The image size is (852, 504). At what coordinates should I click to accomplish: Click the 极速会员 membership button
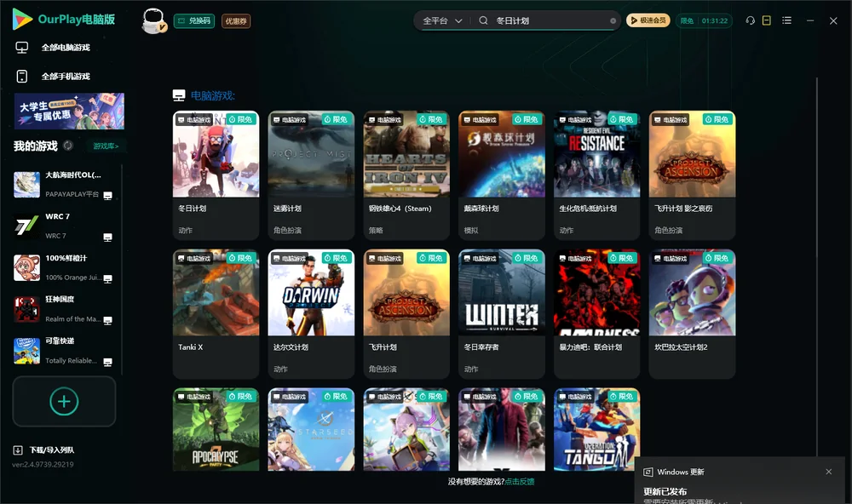(x=648, y=20)
